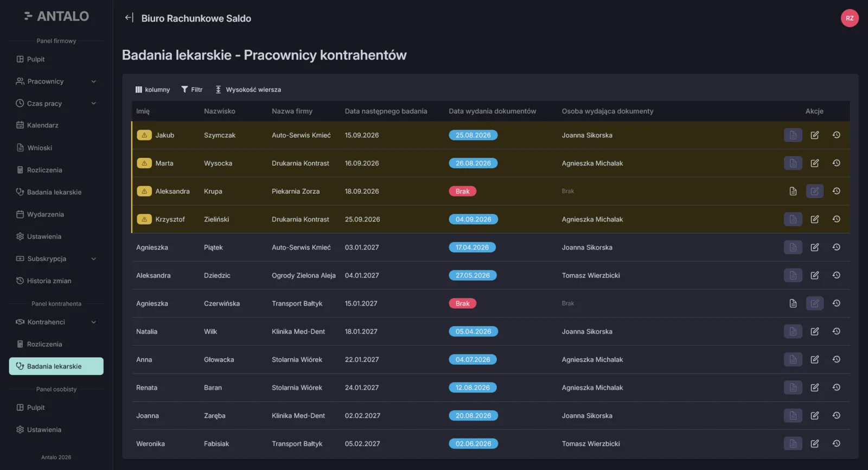Sort by Osoba wydająca dokumenty column
The width and height of the screenshot is (868, 470).
click(608, 111)
